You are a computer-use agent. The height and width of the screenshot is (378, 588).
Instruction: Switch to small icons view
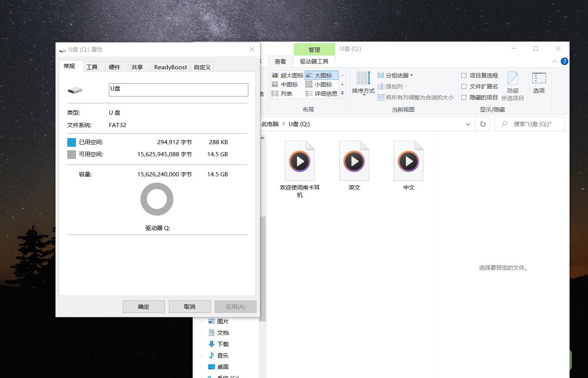319,84
